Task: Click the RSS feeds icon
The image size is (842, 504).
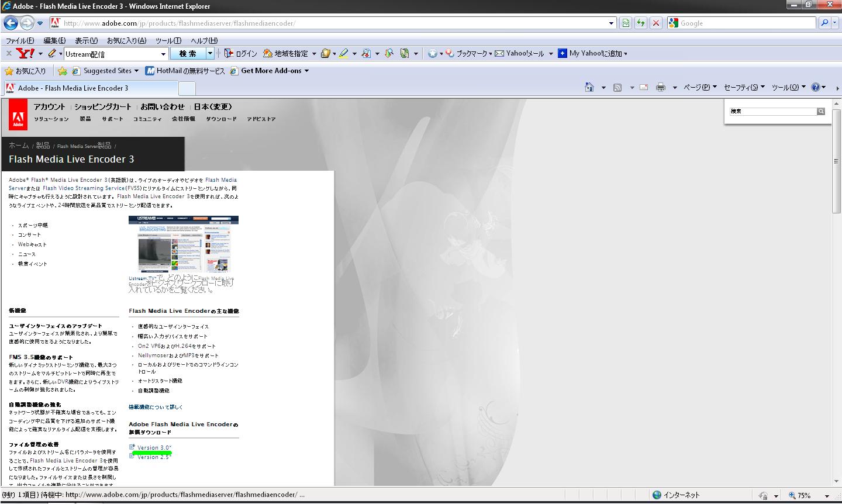Action: [617, 88]
